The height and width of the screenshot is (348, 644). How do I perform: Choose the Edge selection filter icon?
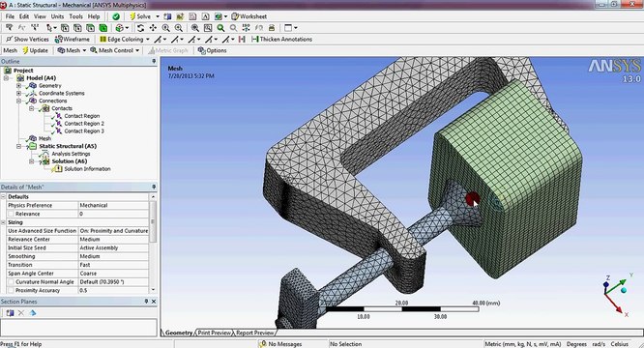(77, 28)
